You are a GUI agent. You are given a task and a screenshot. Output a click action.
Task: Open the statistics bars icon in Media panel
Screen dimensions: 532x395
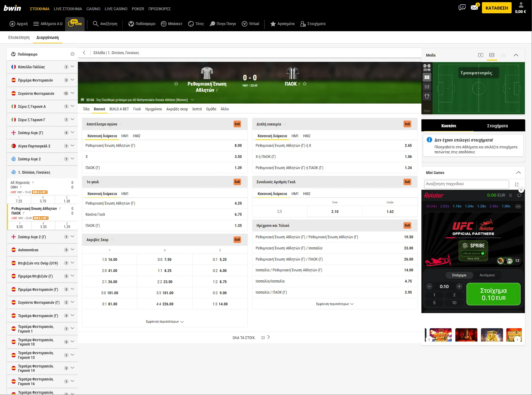pyautogui.click(x=503, y=55)
